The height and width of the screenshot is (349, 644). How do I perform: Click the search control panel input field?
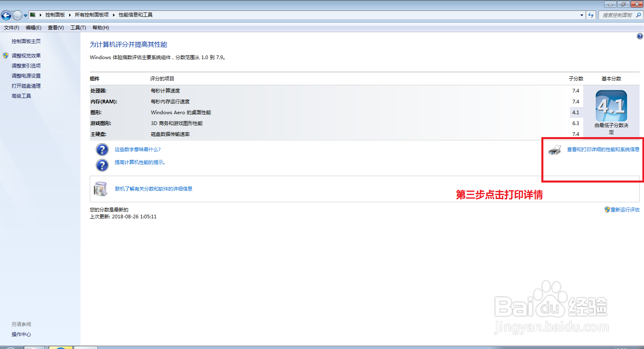click(617, 15)
